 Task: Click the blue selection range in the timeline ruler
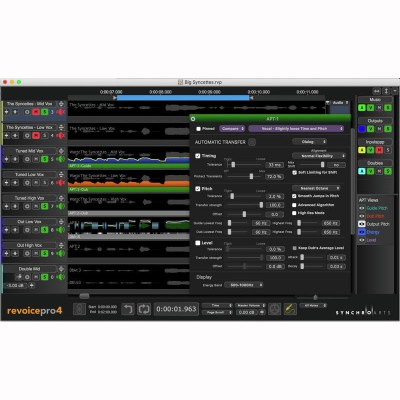click(183, 98)
